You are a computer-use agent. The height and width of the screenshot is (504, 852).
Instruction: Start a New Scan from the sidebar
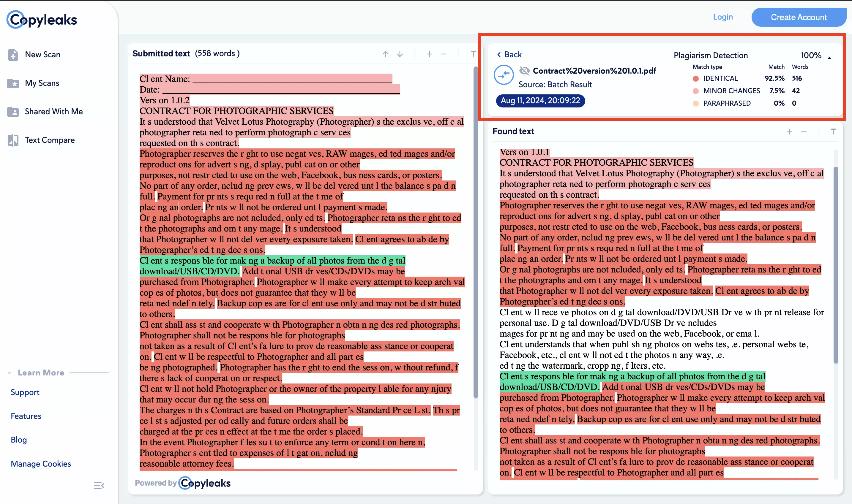[42, 54]
